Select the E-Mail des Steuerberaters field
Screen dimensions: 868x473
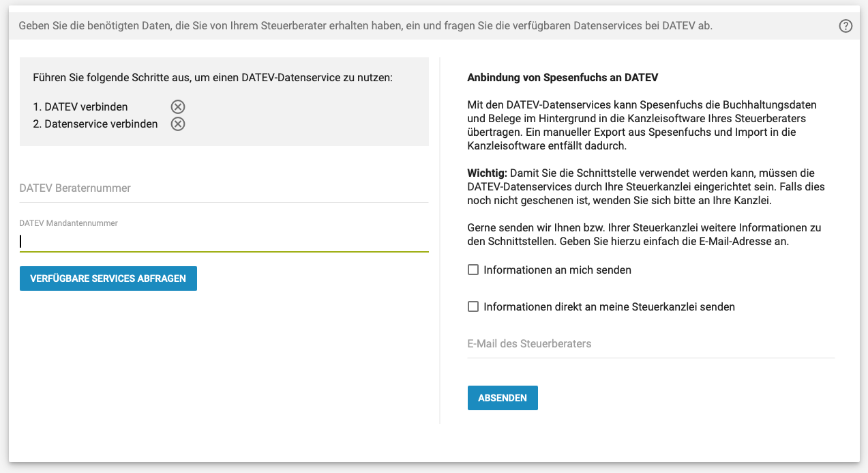pyautogui.click(x=651, y=343)
